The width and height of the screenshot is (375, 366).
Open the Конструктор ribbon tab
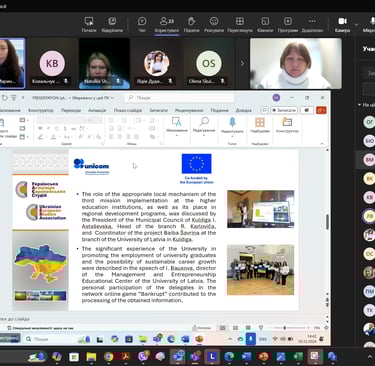pos(41,110)
